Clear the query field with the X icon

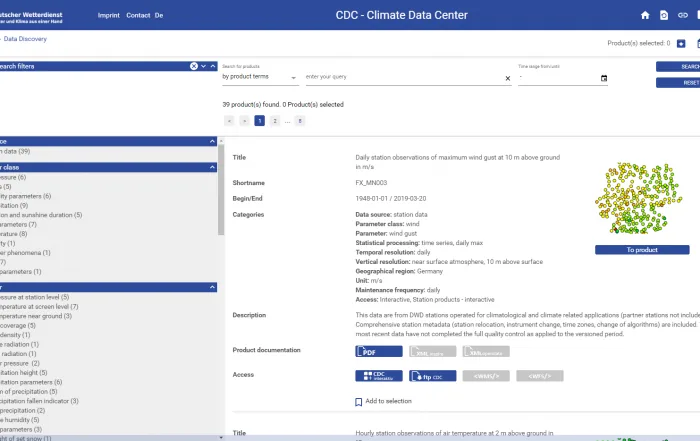click(x=508, y=78)
